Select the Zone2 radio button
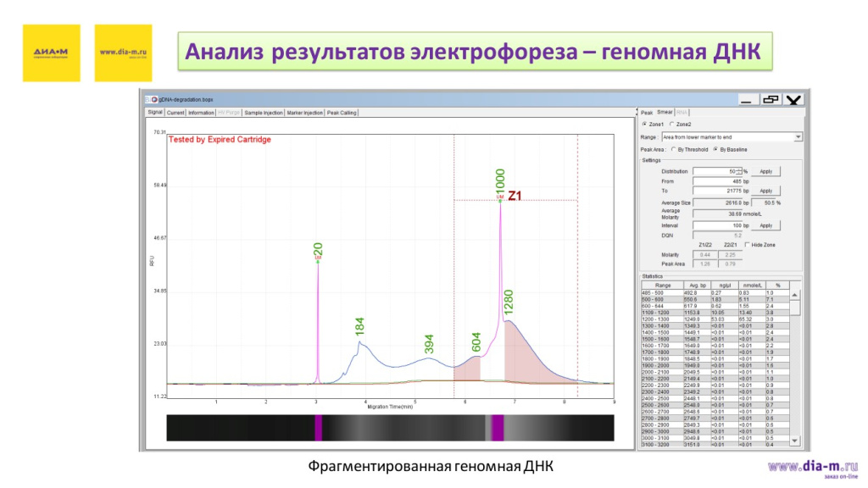The height and width of the screenshot is (488, 868). pyautogui.click(x=671, y=125)
